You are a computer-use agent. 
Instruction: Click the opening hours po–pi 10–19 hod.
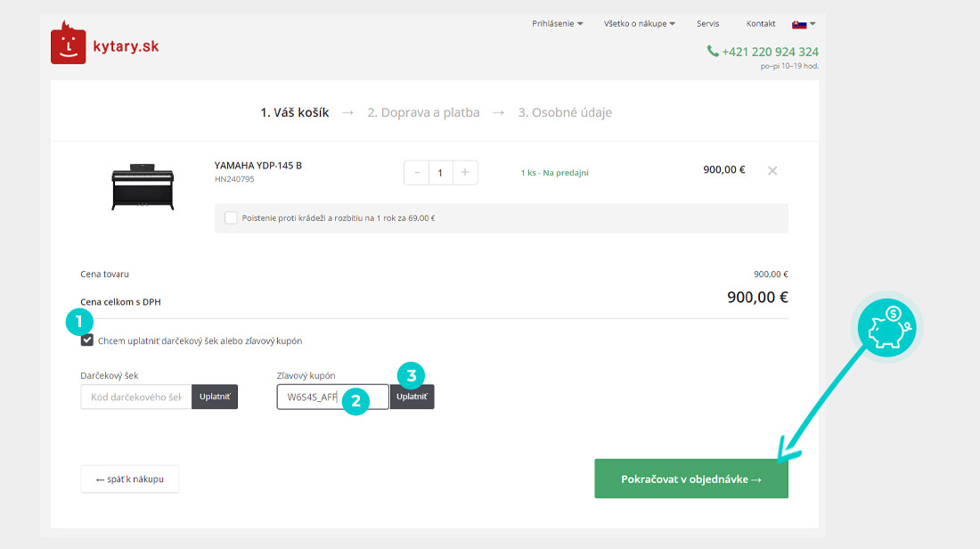[789, 66]
